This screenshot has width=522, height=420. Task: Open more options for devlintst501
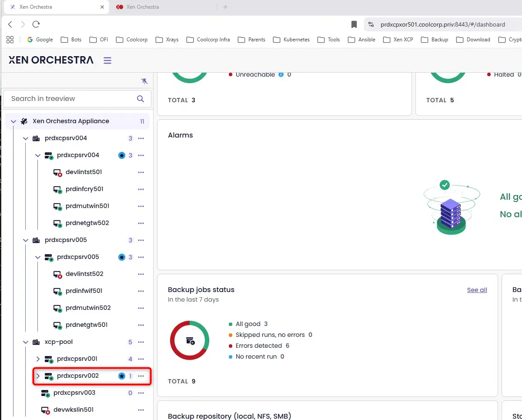pos(141,172)
